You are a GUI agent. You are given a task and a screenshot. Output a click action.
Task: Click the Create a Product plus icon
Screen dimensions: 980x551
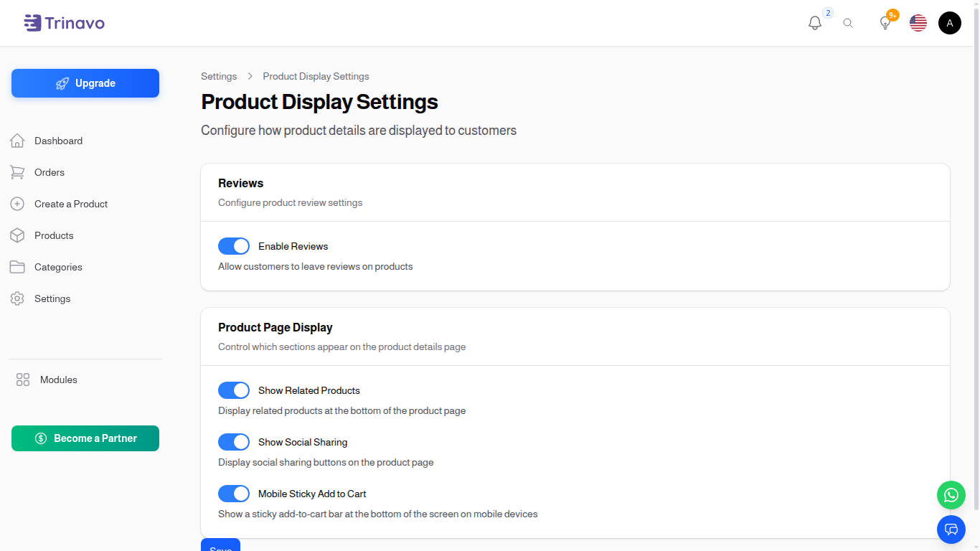pyautogui.click(x=17, y=204)
